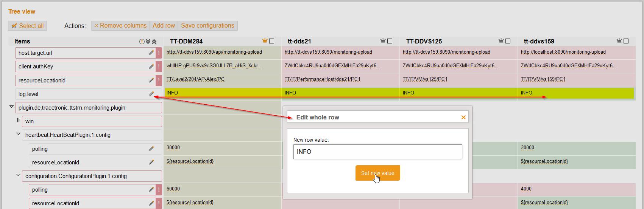The width and height of the screenshot is (644, 209).
Task: Click the red exclamation marker beside client.authKey
Action: click(159, 67)
